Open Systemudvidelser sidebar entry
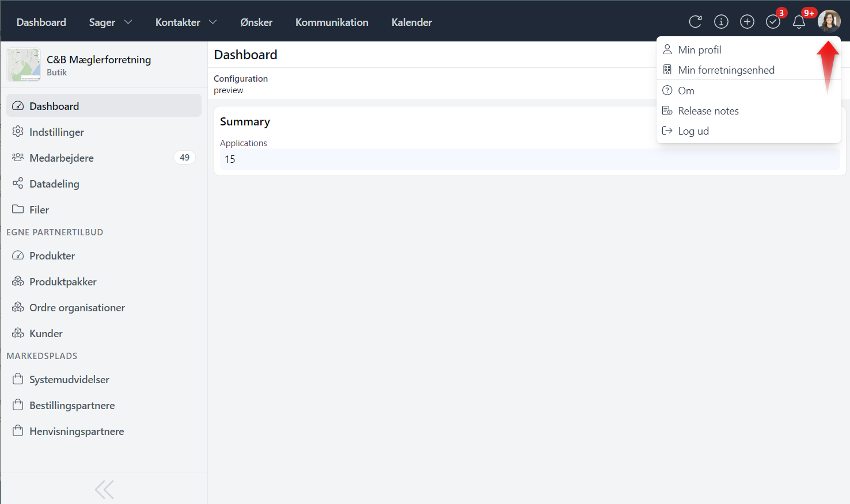This screenshot has width=850, height=504. pos(104,379)
